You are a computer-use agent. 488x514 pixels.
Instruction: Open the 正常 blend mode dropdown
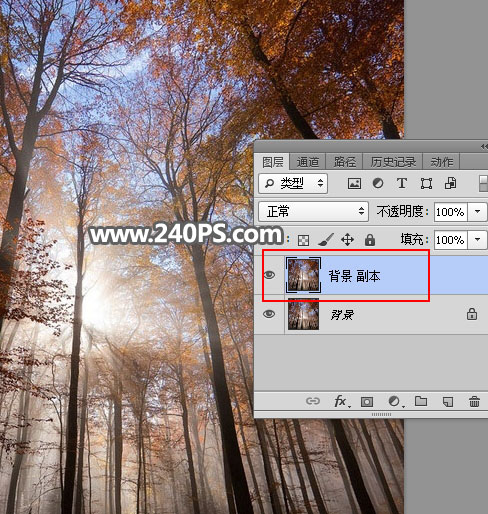pyautogui.click(x=313, y=211)
